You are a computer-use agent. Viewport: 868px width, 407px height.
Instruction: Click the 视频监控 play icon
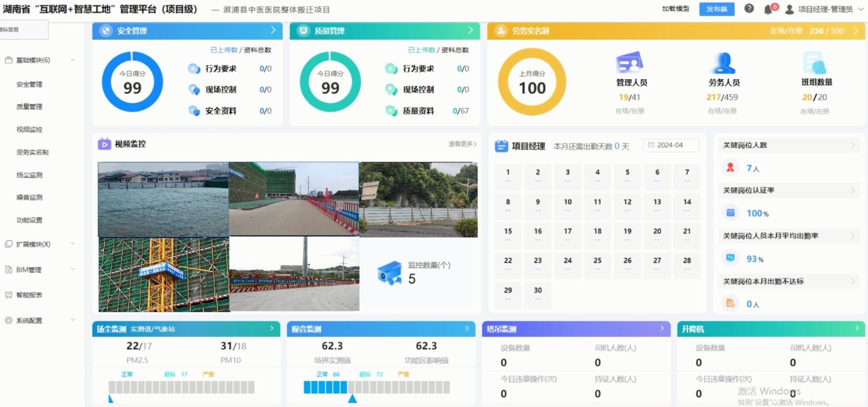click(104, 144)
